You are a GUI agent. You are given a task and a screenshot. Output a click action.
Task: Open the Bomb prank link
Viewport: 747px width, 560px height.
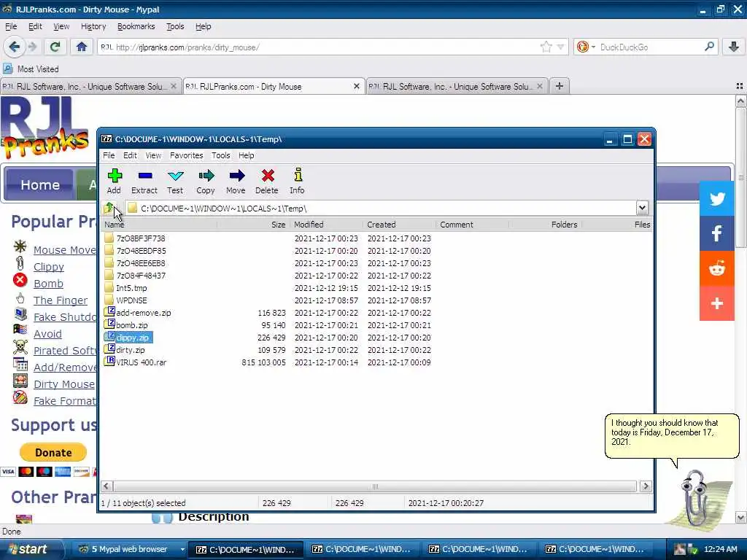[x=48, y=284]
